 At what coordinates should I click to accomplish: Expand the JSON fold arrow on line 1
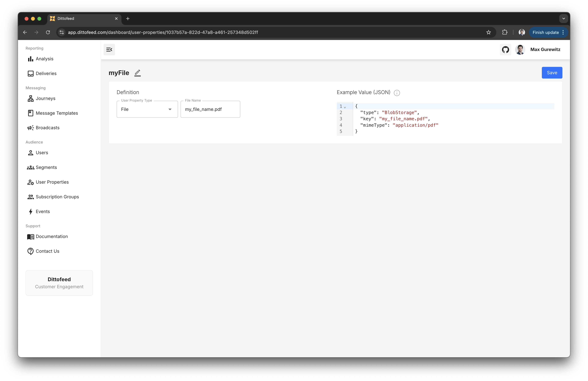345,107
